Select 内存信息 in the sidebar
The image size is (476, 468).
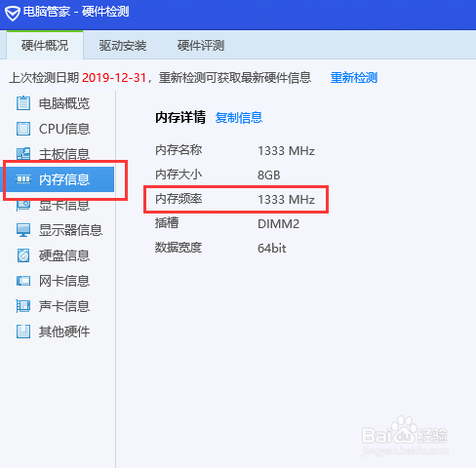point(58,179)
